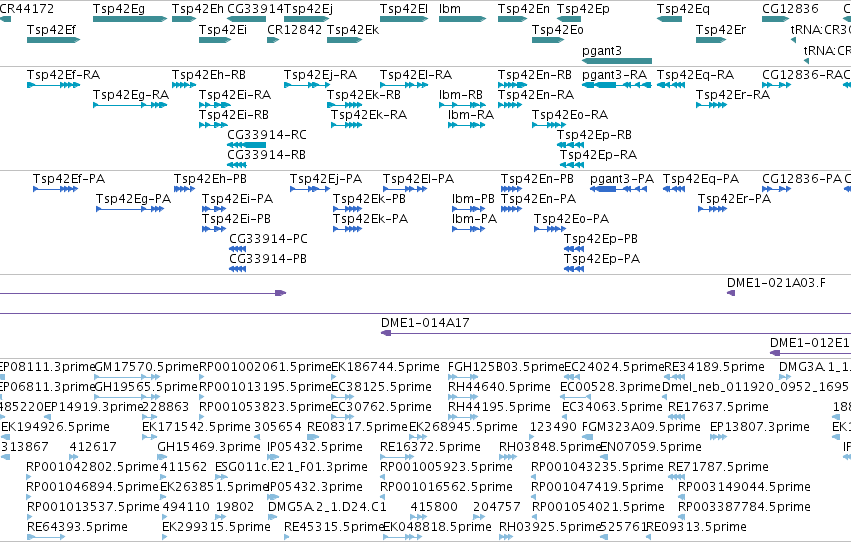Open the Tsp42Ep-RA transcript label
The image size is (851, 542).
pyautogui.click(x=599, y=155)
